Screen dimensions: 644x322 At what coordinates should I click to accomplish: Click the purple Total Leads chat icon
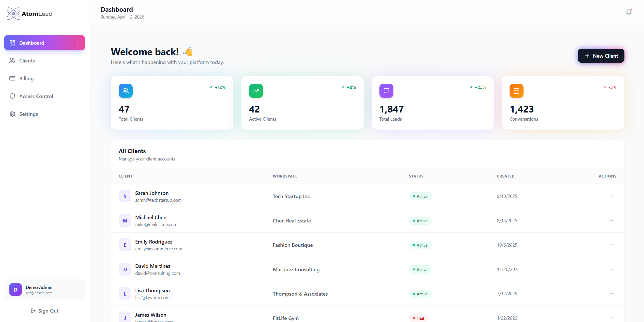pyautogui.click(x=386, y=91)
